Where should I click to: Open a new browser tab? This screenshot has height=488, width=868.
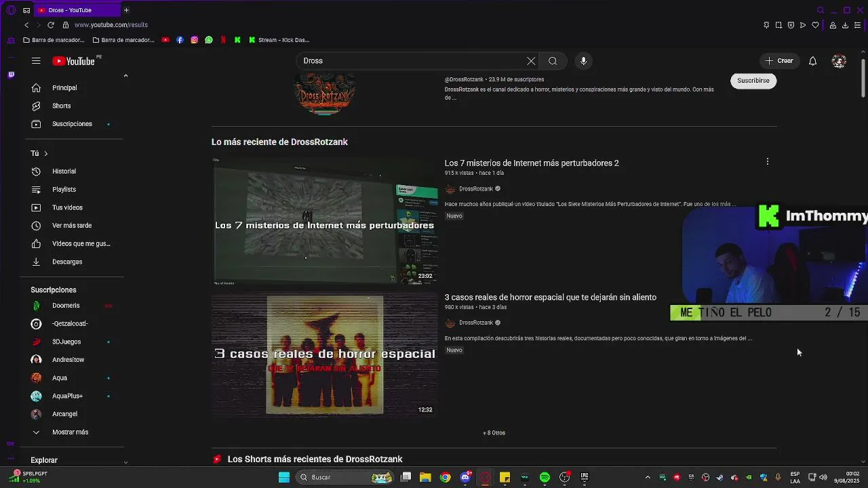click(x=126, y=10)
